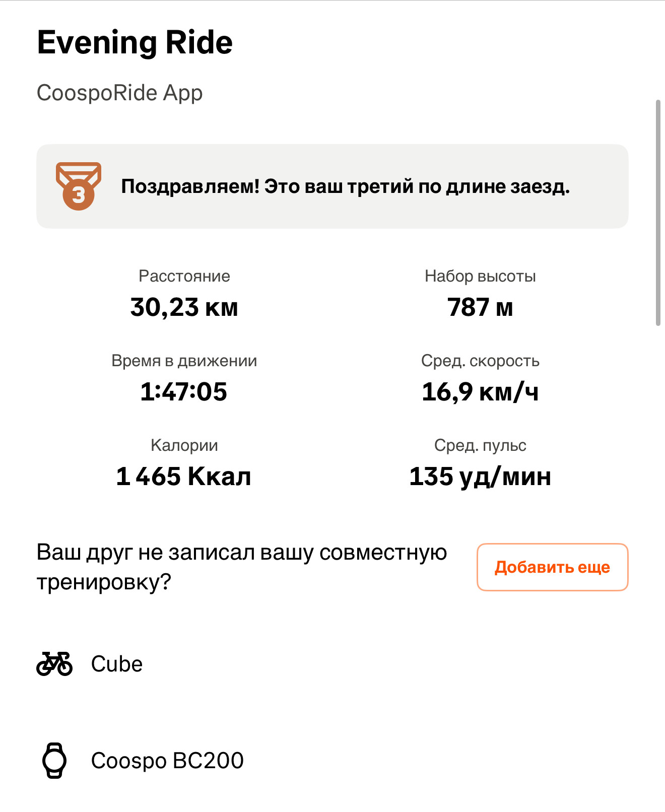Click the Поздравляем third-longest ride banner text

click(346, 186)
